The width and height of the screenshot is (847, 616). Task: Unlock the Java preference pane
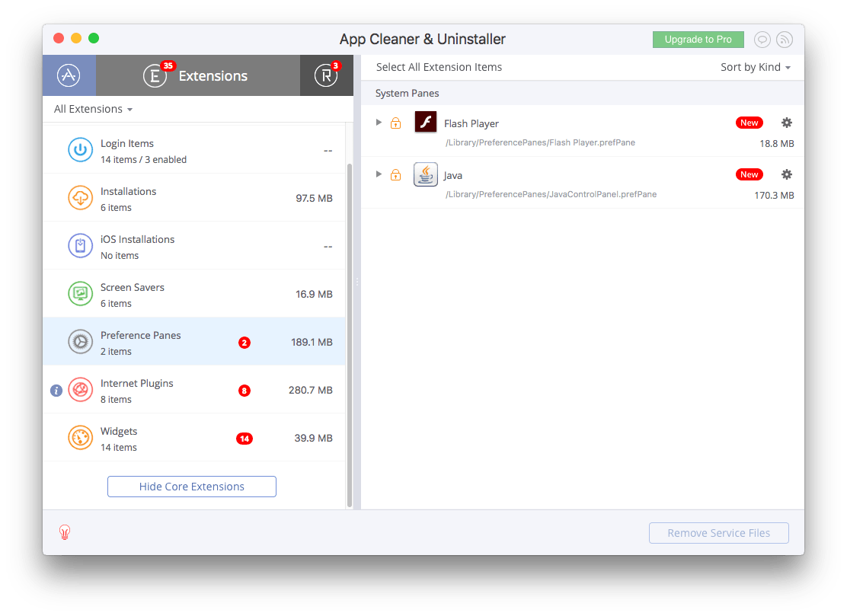click(395, 174)
